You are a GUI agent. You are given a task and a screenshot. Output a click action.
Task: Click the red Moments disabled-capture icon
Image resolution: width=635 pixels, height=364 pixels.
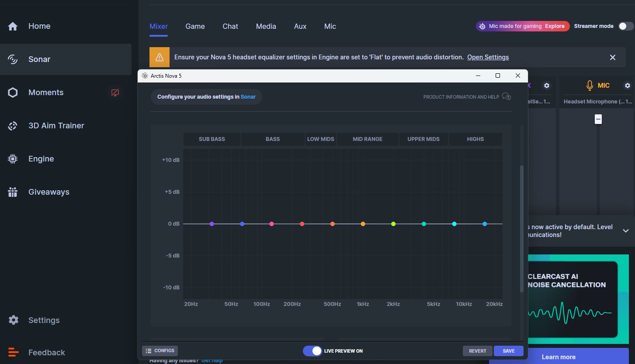click(x=115, y=93)
